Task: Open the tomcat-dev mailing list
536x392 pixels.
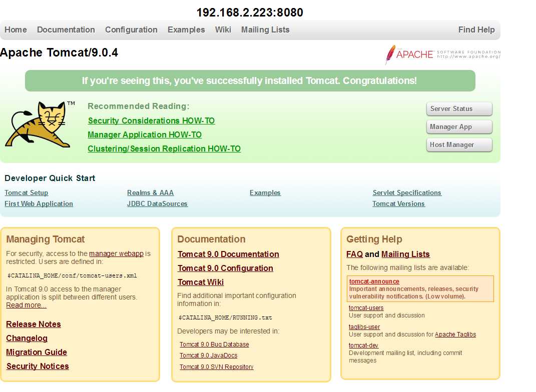Action: [363, 345]
